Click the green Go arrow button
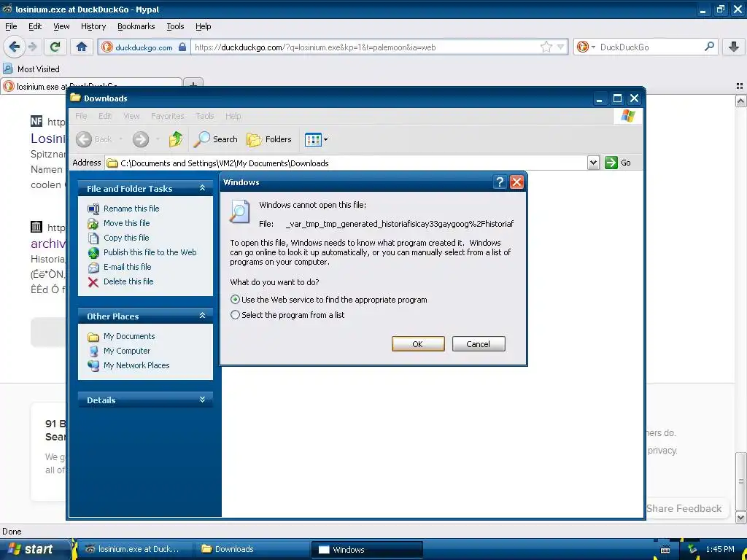Image resolution: width=747 pixels, height=560 pixels. (x=611, y=163)
